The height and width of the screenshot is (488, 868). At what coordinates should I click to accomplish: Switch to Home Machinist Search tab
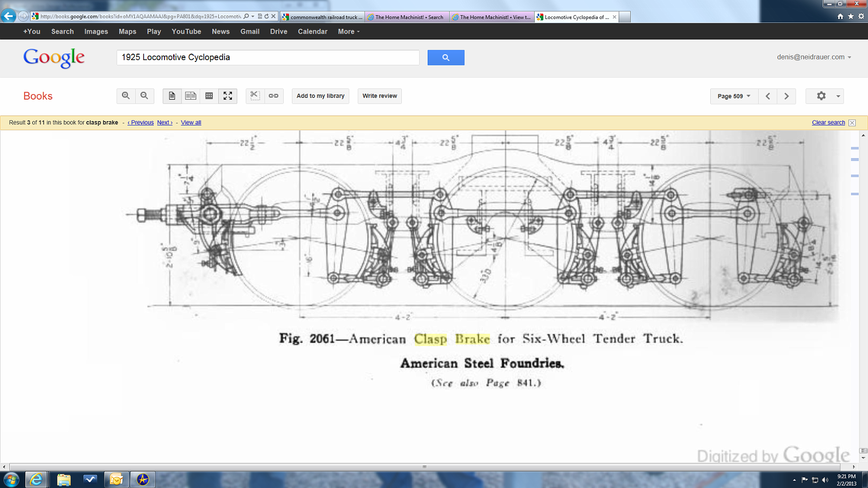coord(407,17)
